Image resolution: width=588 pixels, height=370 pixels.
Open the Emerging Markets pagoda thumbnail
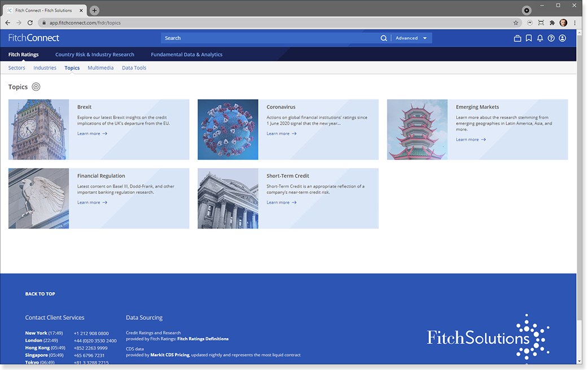[x=418, y=130]
